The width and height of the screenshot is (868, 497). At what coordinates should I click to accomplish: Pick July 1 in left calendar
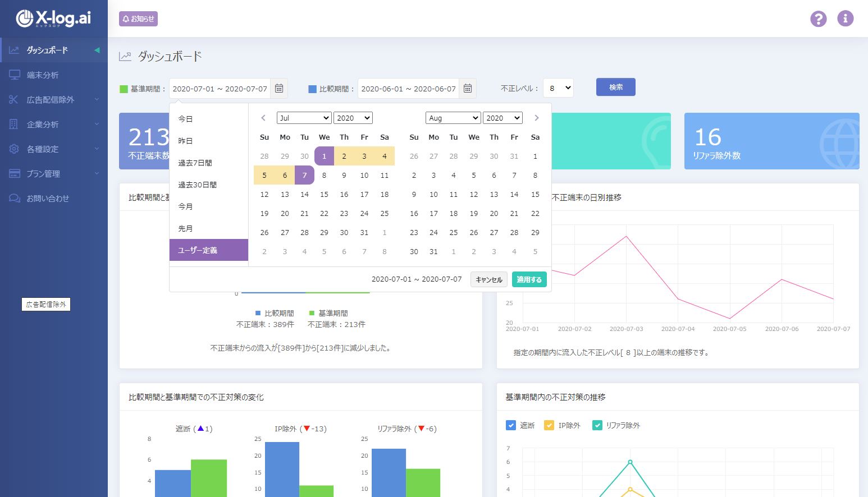(324, 156)
